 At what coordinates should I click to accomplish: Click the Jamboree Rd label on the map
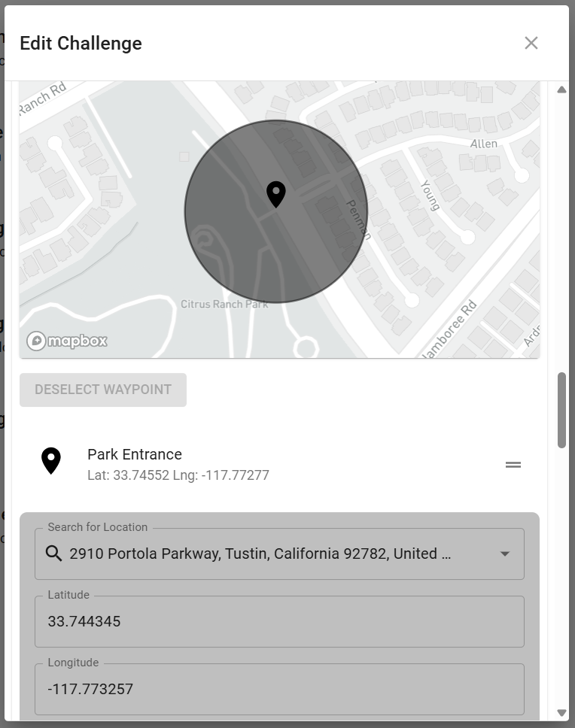(x=449, y=330)
